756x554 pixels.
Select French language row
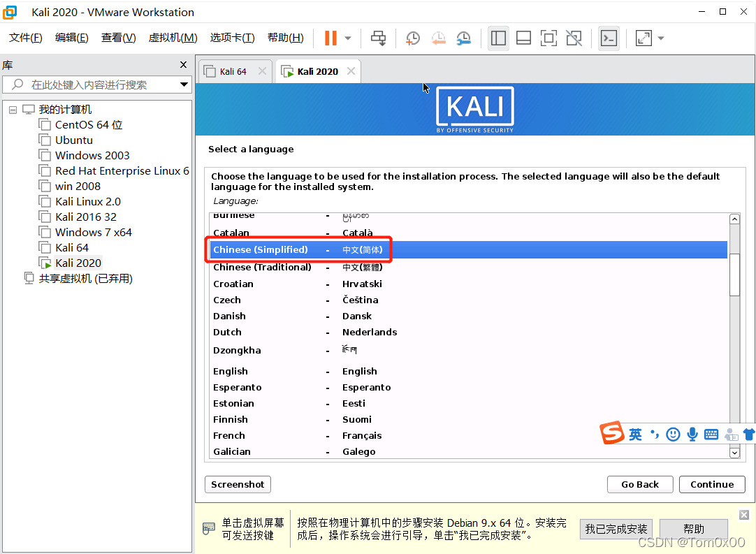tap(468, 435)
